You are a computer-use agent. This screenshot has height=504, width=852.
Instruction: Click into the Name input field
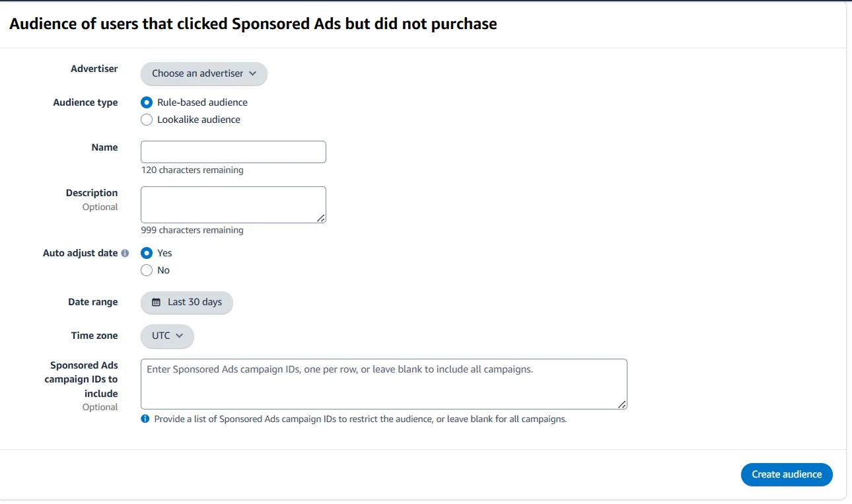coord(233,152)
